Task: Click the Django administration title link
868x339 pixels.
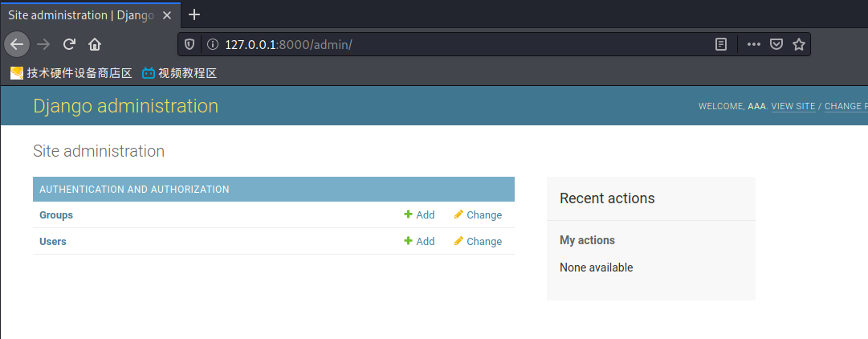Action: pyautogui.click(x=125, y=106)
